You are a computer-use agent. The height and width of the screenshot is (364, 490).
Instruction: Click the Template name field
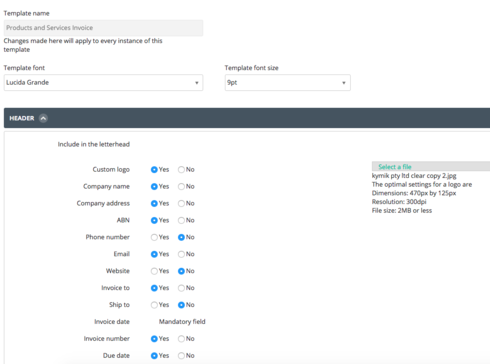click(x=103, y=28)
